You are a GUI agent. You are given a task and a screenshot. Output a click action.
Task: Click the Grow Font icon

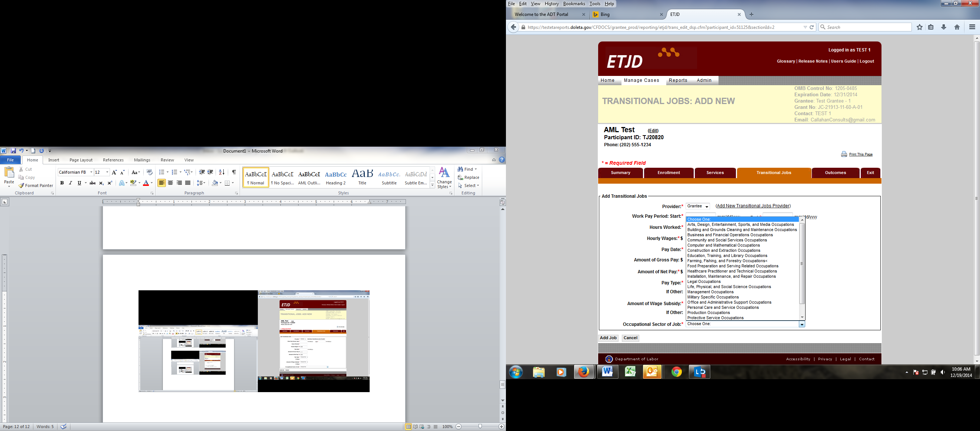[114, 172]
